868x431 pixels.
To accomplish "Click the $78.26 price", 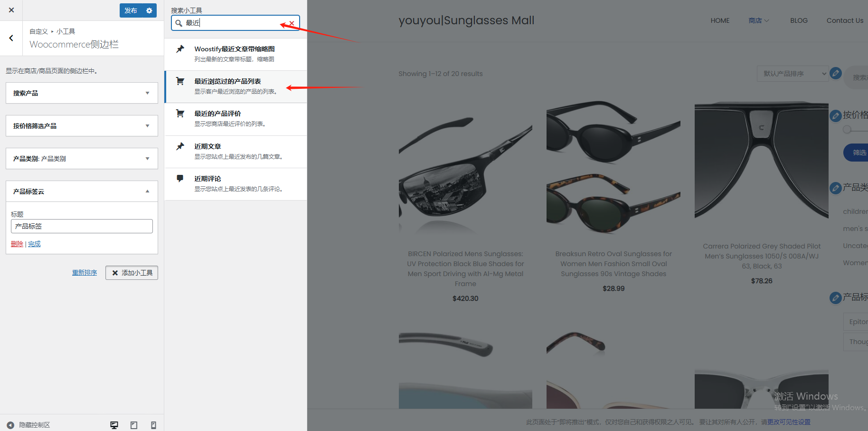I will (x=762, y=281).
